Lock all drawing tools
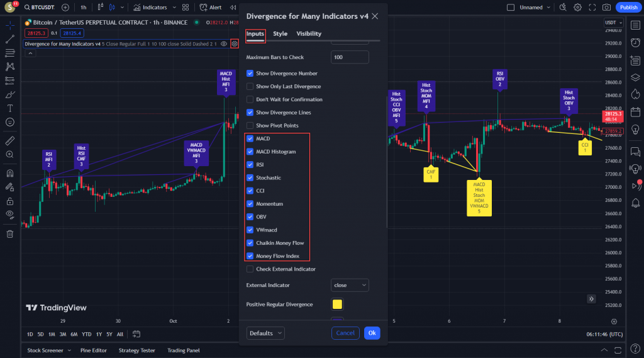This screenshot has width=644, height=358. tap(10, 201)
